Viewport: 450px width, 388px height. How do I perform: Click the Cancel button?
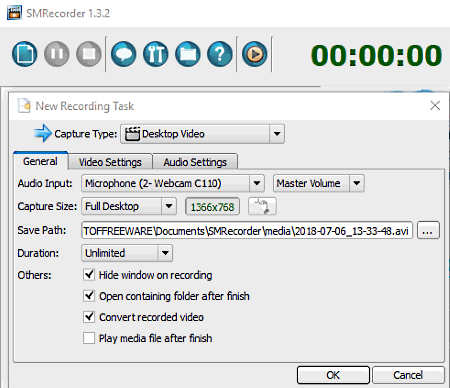click(x=408, y=375)
